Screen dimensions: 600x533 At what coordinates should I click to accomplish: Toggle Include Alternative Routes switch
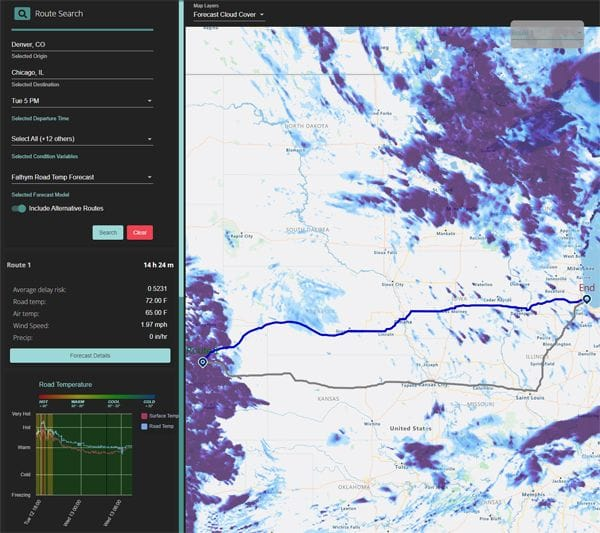[19, 208]
